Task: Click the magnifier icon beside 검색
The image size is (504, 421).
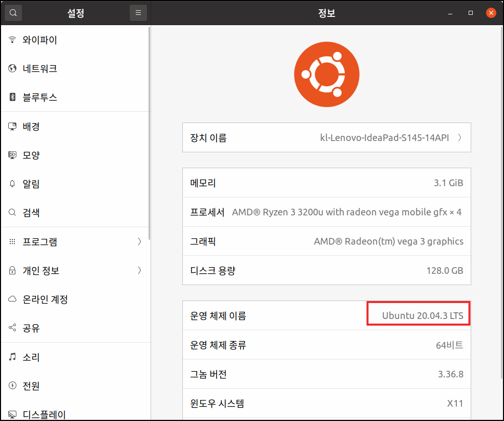Action: pos(12,212)
